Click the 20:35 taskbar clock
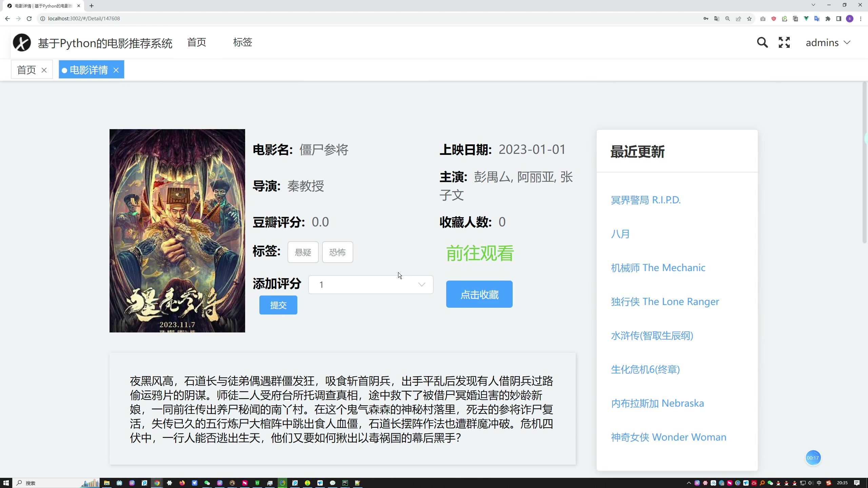The width and height of the screenshot is (868, 488). (842, 483)
